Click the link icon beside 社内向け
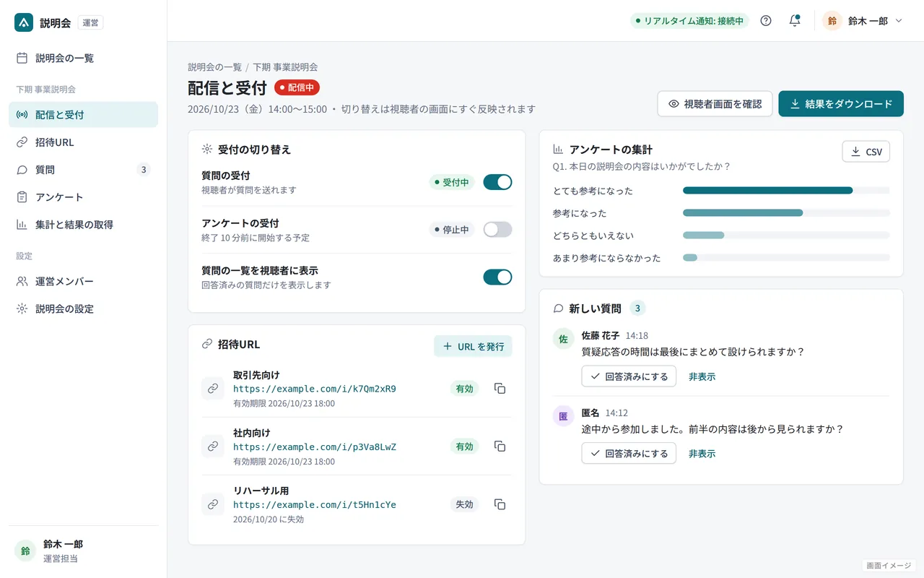924x578 pixels. click(213, 447)
